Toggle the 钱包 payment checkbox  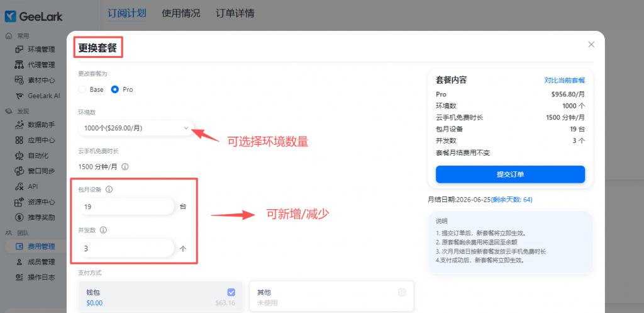[x=231, y=292]
